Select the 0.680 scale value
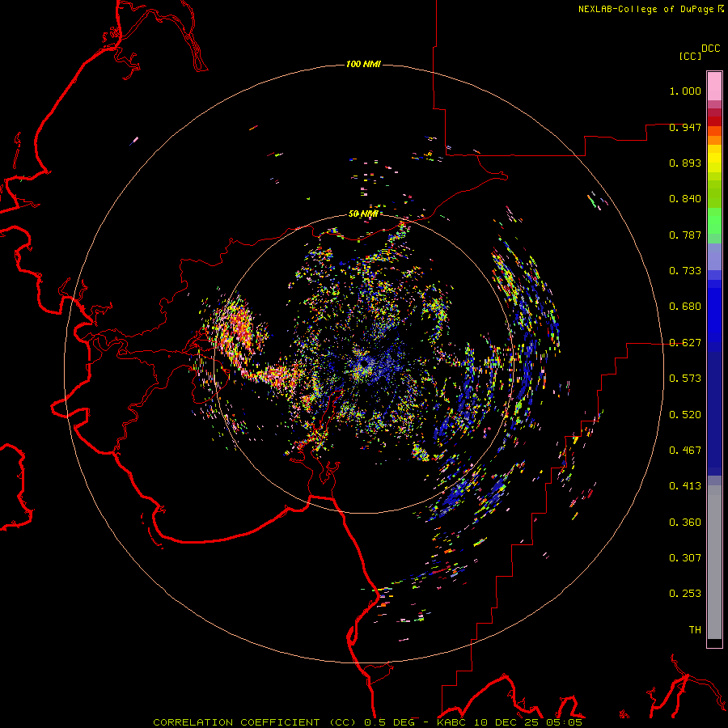Screen dimensions: 728x728 pos(685,307)
